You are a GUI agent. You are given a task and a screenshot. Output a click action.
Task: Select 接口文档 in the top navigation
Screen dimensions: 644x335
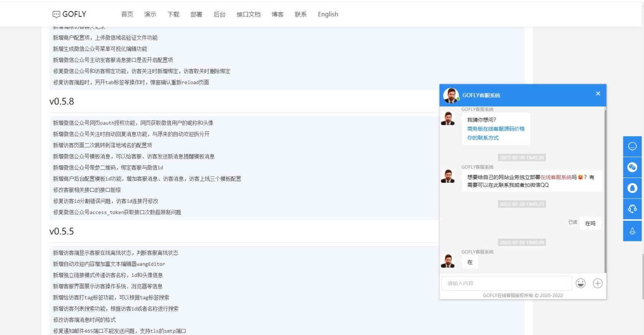[x=248, y=14]
